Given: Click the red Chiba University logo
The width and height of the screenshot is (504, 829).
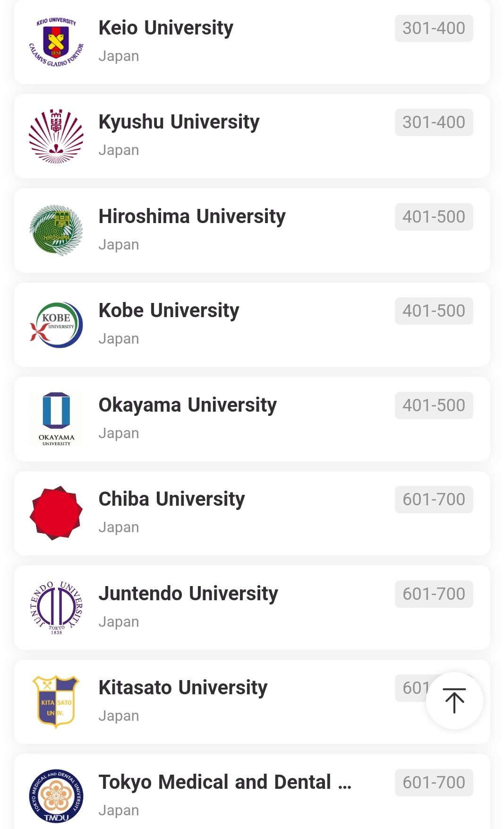Looking at the screenshot, I should [x=56, y=513].
